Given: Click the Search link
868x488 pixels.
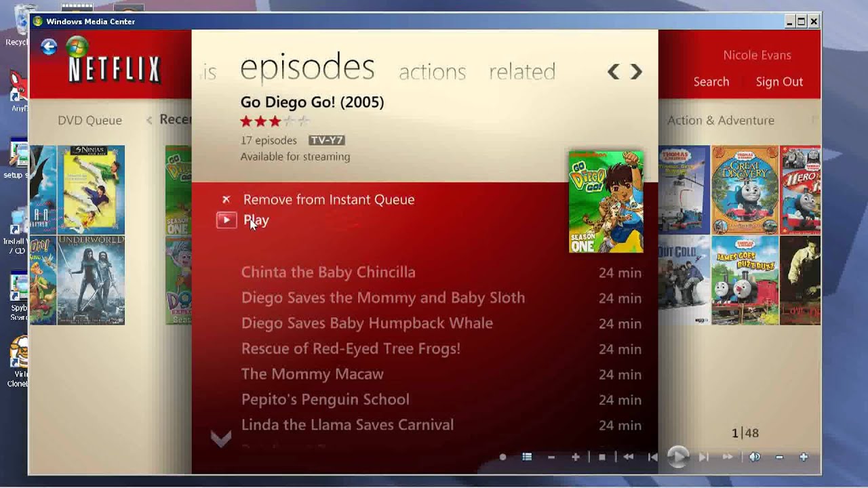Looking at the screenshot, I should coord(711,81).
